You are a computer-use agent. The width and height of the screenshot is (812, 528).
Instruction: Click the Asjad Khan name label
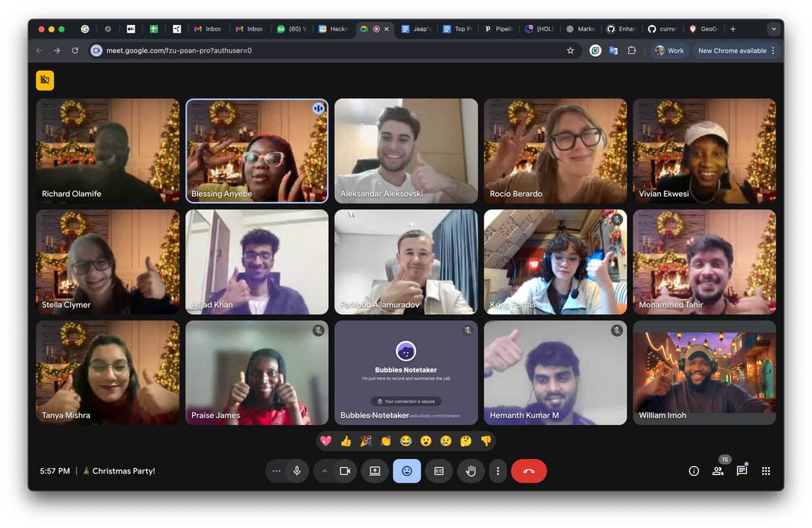pos(212,305)
